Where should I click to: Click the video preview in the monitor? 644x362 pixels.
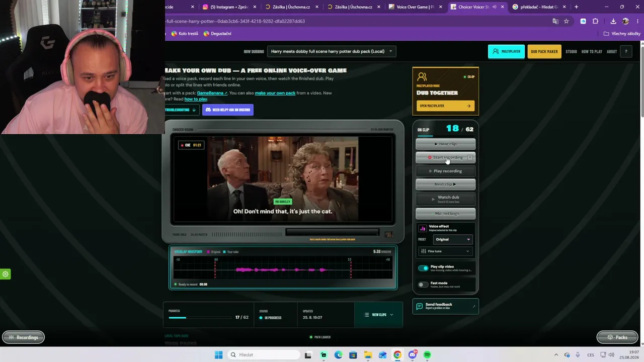coord(282,179)
